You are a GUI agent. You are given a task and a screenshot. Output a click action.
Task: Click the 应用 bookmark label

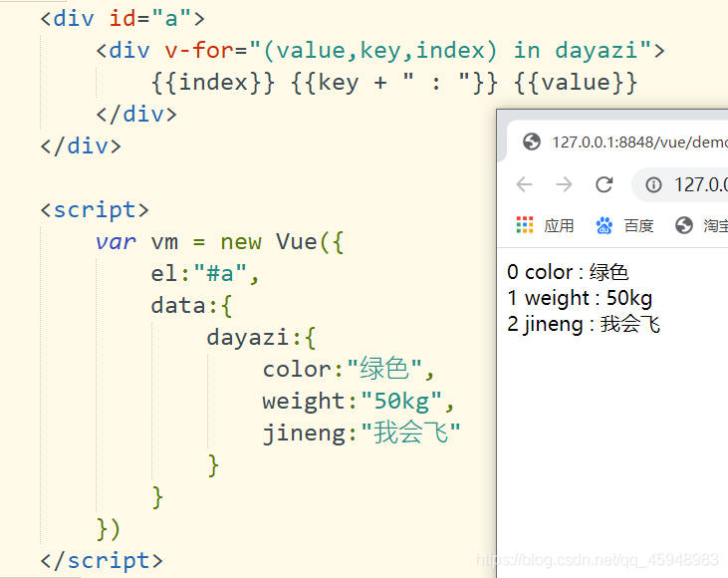(559, 226)
